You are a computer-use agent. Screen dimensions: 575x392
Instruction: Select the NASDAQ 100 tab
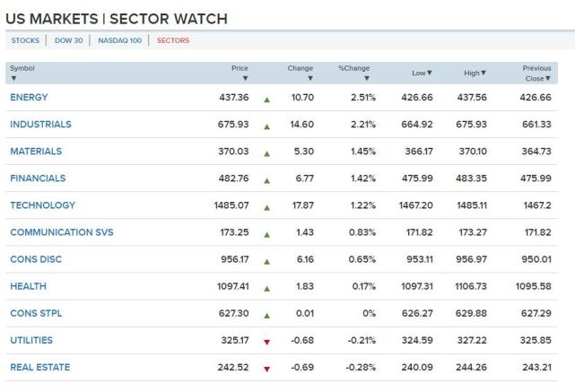pos(119,39)
